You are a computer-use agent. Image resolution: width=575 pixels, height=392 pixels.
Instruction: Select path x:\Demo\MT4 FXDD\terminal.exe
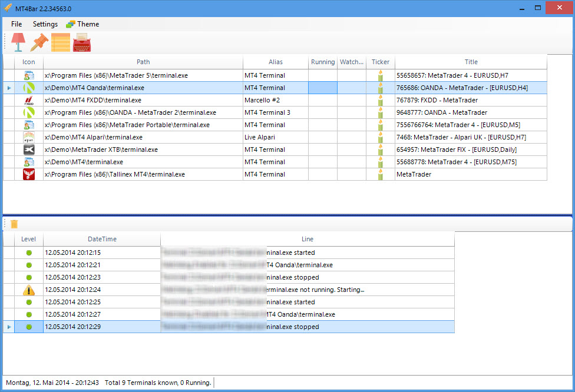coord(143,100)
